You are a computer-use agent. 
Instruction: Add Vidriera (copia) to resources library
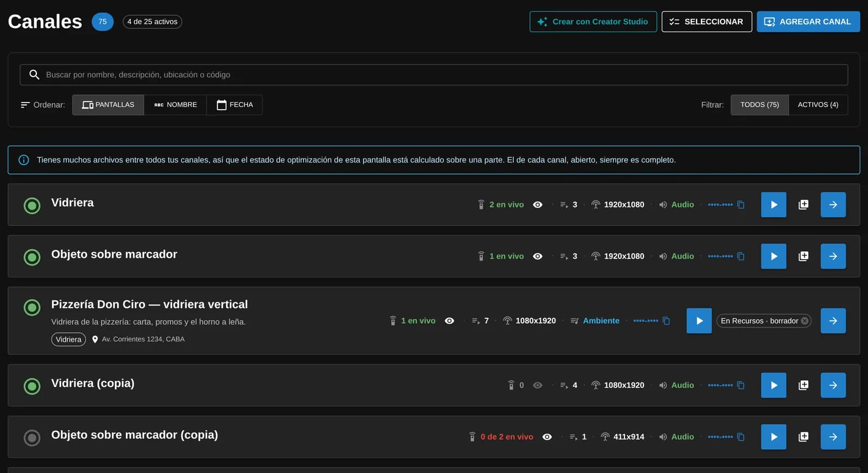coord(803,385)
